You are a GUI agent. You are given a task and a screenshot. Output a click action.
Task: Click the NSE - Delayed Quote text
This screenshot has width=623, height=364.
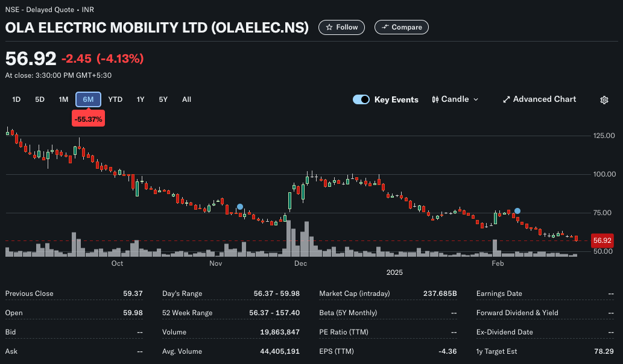(40, 10)
